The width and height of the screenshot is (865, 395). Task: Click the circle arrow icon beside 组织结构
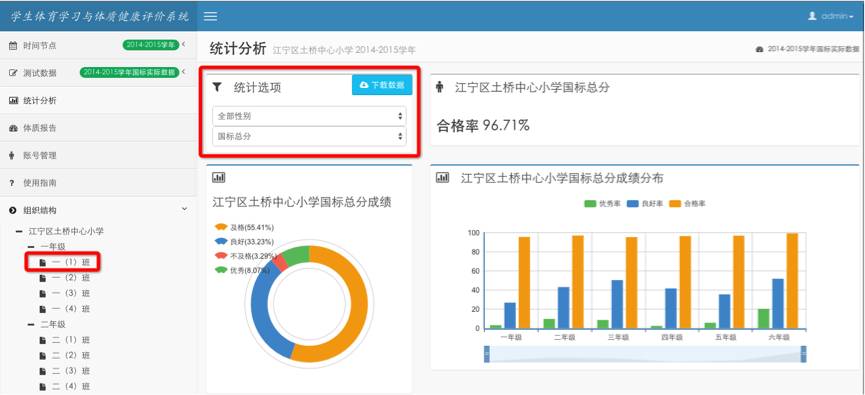pos(13,210)
